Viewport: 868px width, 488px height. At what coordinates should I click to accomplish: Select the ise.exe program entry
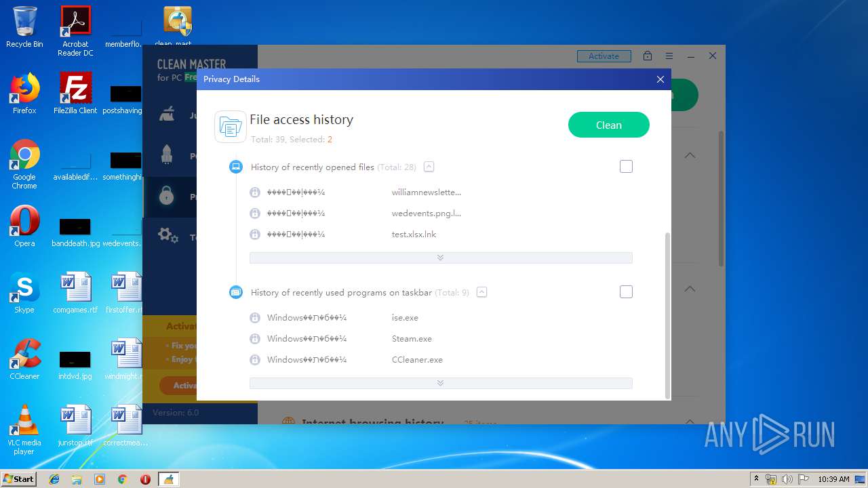405,318
